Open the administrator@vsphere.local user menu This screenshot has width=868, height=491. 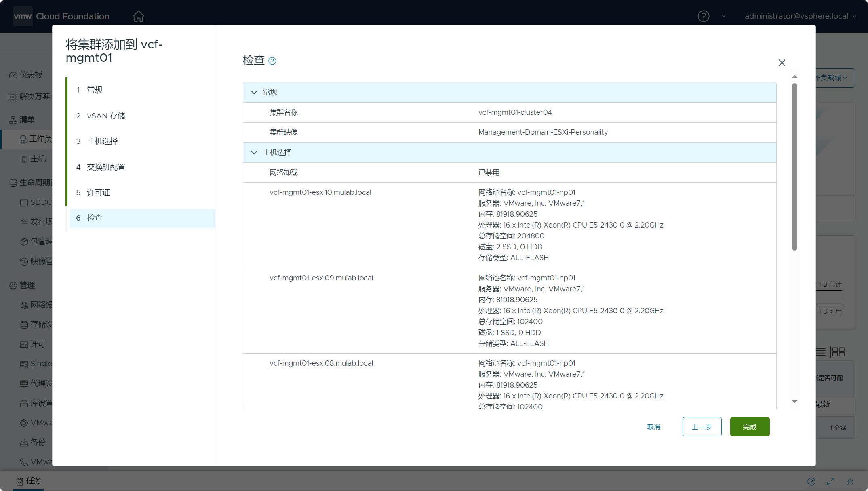801,16
